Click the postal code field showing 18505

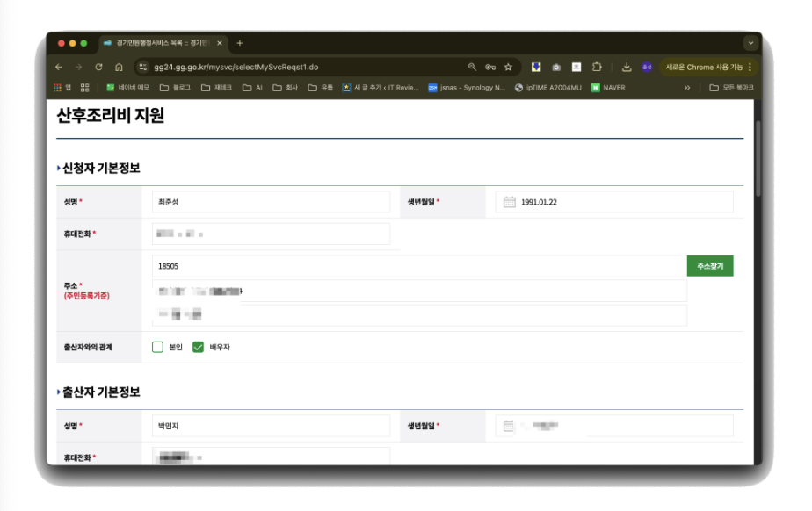[417, 265]
